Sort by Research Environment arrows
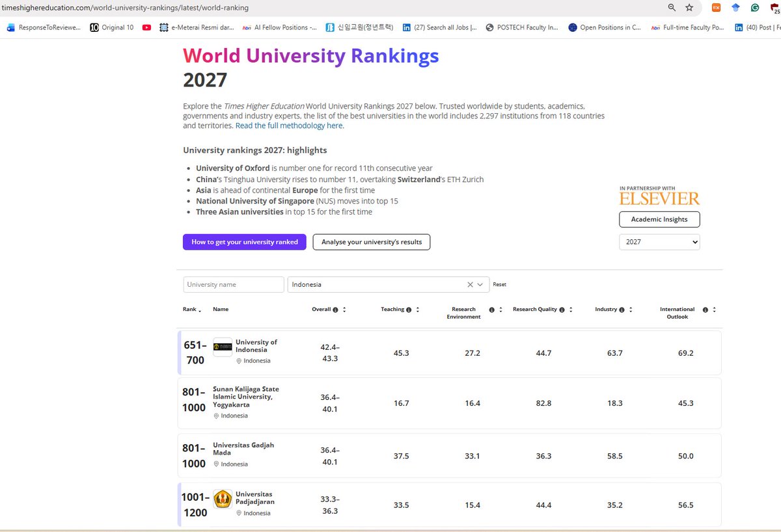This screenshot has height=532, width=781. pos(500,310)
